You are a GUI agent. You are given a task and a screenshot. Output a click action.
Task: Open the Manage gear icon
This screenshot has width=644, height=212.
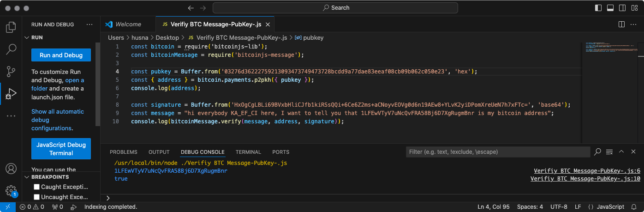11,191
